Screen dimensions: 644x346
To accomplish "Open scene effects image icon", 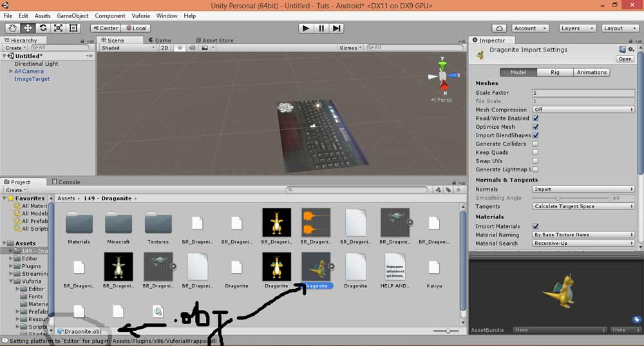I will point(205,48).
